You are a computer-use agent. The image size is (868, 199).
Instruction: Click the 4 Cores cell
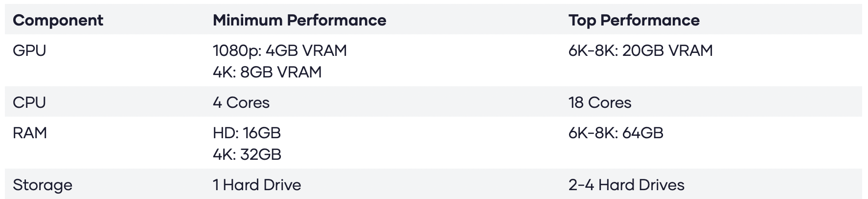(241, 102)
